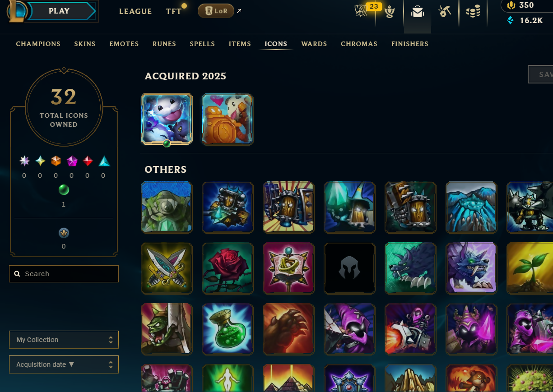Select the pixel art poro icon
Image resolution: width=553 pixels, height=392 pixels.
228,119
